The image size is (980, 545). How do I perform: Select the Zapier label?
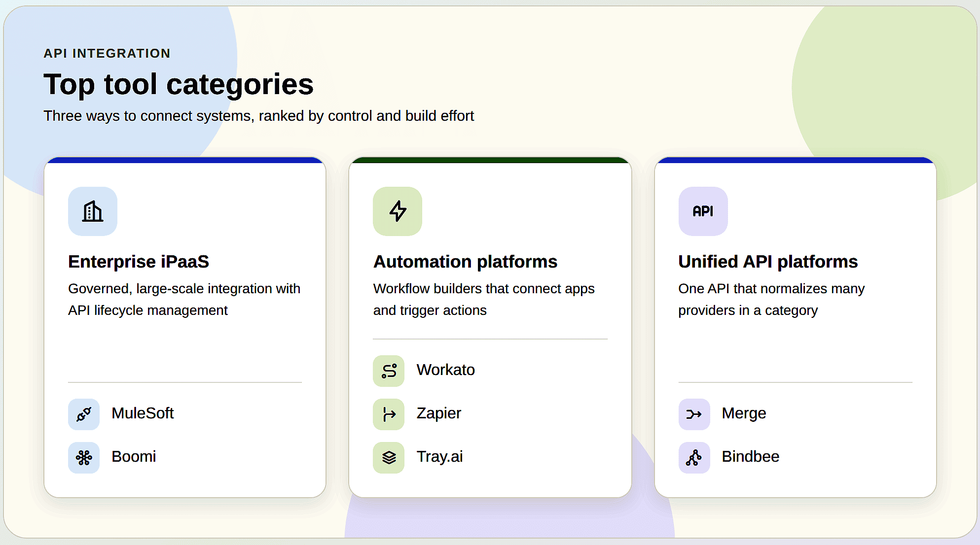[x=438, y=413]
